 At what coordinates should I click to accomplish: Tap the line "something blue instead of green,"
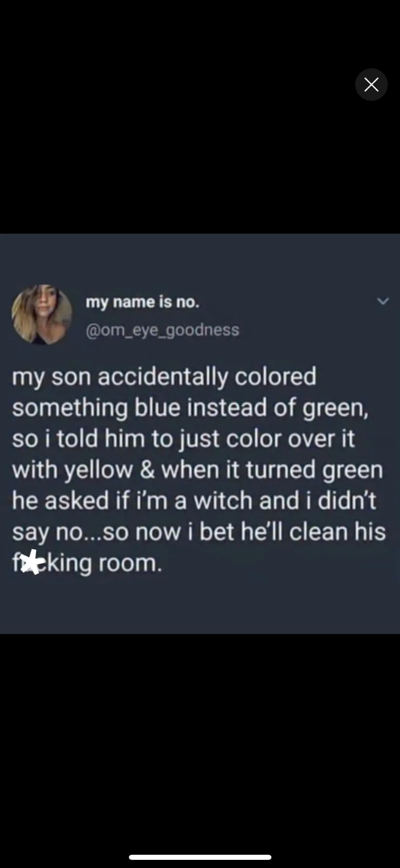point(191,408)
